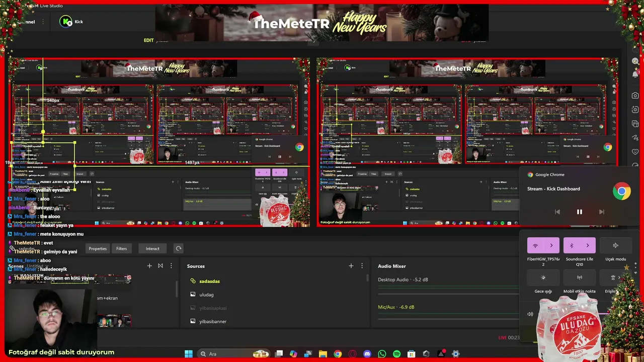Screen dimensions: 644x362
Task: Click the Sources list scrollbar
Action: pos(368,278)
